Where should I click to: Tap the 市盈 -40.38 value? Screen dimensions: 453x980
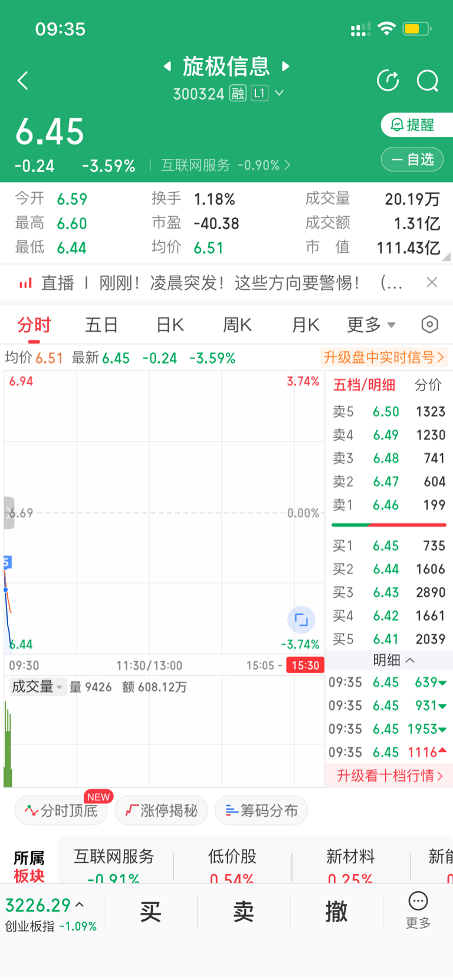pos(216,223)
